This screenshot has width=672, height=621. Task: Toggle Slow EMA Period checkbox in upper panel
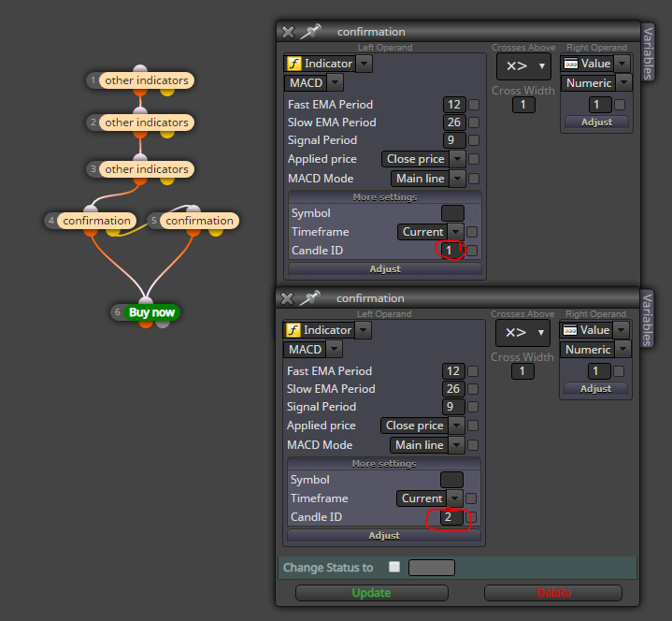point(474,123)
